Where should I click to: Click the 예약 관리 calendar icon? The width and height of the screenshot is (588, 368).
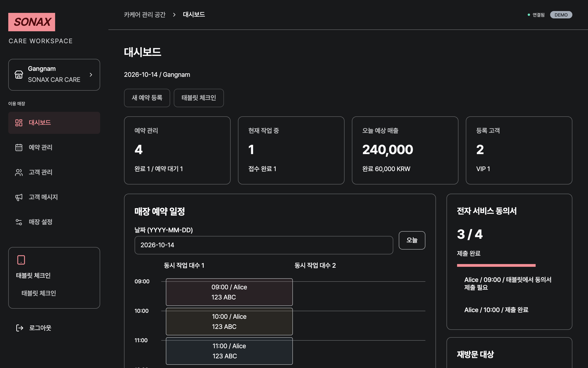tap(19, 147)
